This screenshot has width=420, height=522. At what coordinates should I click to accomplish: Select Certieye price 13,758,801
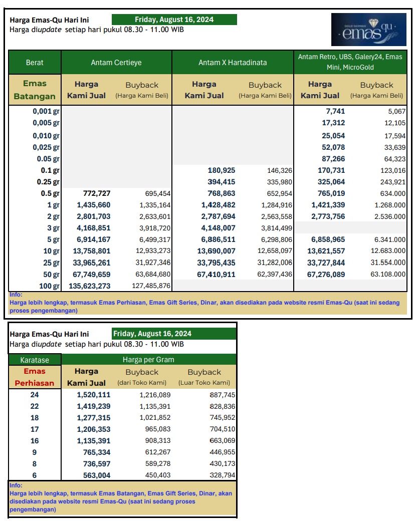pyautogui.click(x=92, y=251)
